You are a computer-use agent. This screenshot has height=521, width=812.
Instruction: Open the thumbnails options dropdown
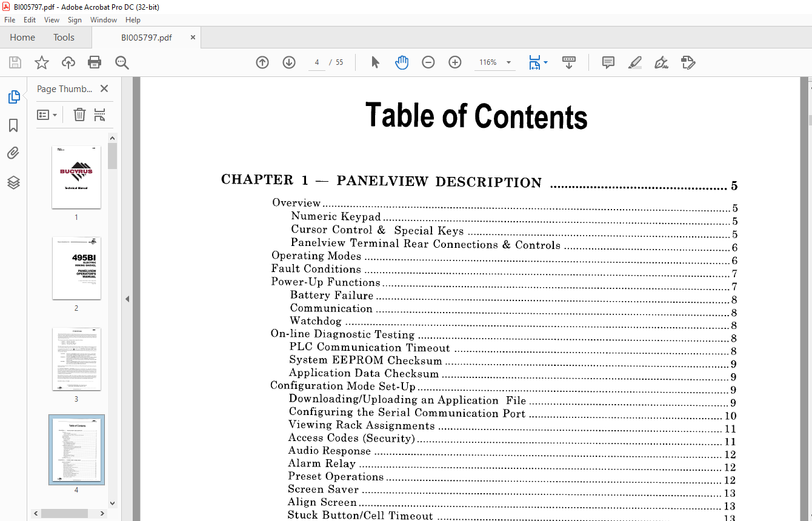pyautogui.click(x=47, y=114)
